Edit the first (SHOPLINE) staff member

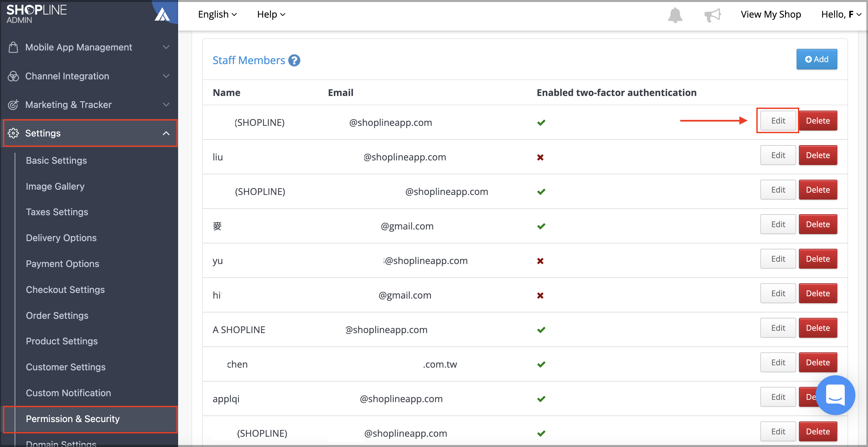(x=778, y=121)
